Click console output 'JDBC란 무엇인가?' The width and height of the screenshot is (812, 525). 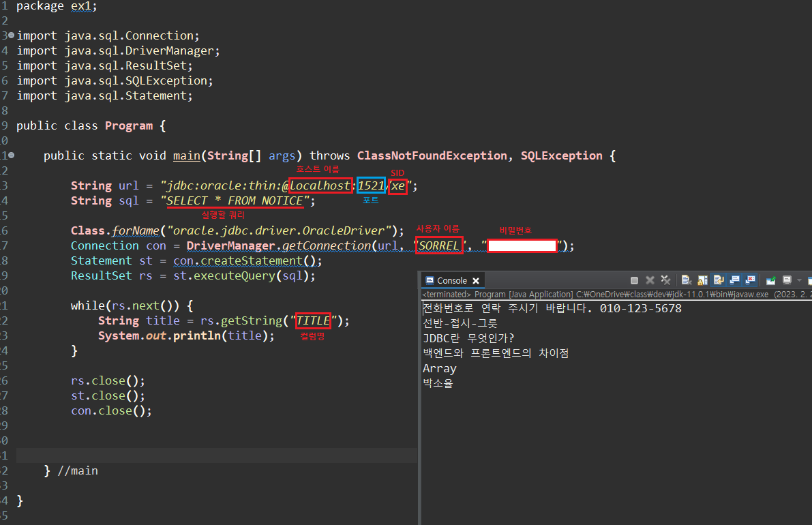pos(468,338)
